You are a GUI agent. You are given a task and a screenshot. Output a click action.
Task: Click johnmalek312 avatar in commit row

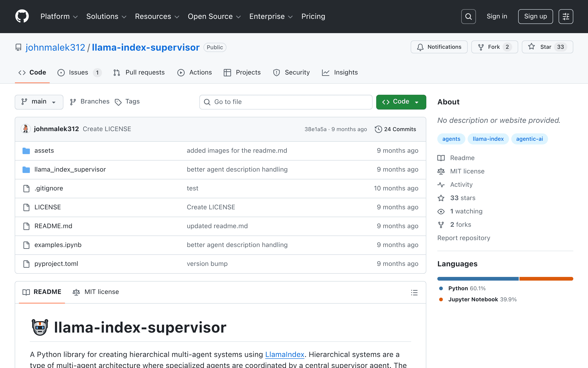25,129
